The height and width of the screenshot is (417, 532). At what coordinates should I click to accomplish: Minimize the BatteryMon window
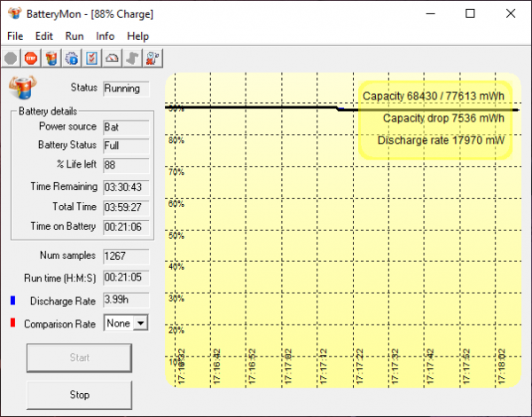coord(431,13)
